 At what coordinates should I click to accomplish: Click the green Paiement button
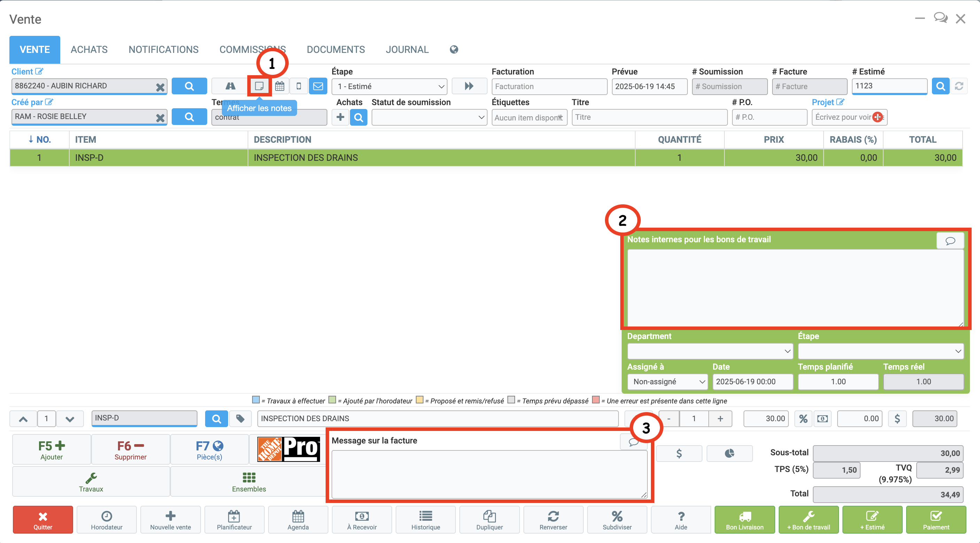(936, 520)
